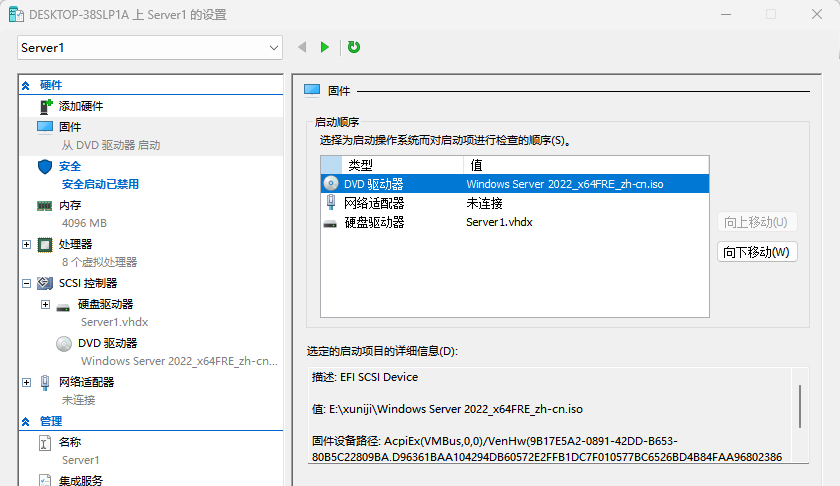This screenshot has height=486, width=840.
Task: Select the 内存 tree item
Action: [x=70, y=205]
